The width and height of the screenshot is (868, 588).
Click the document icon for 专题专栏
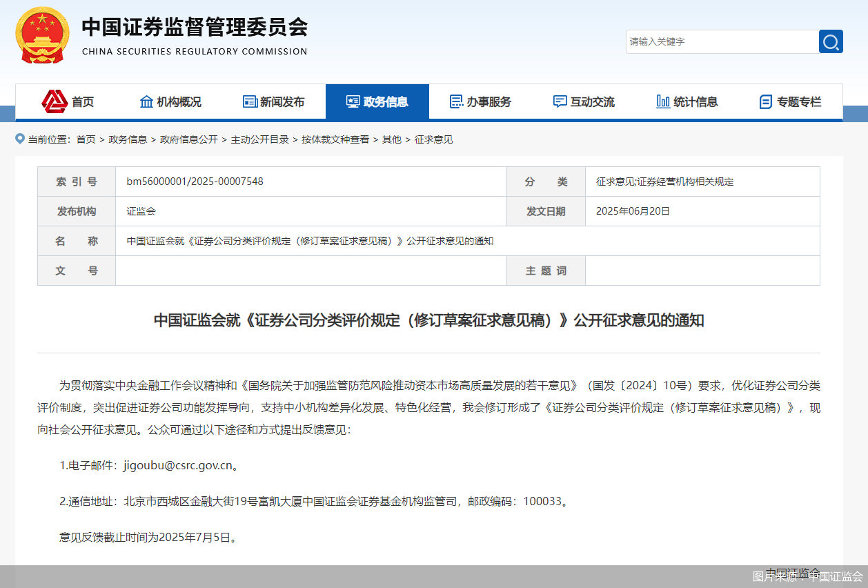765,102
